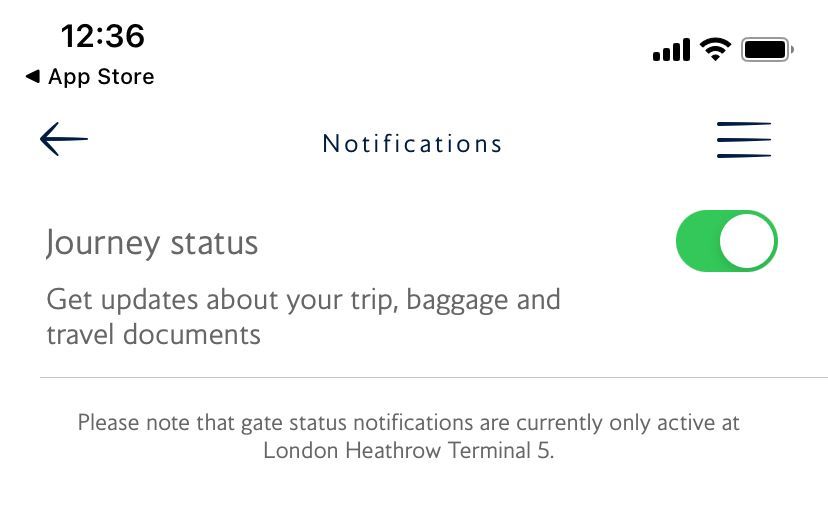Click the green area of Journey switch
Viewport: 828px width, 512px height.
pos(699,241)
